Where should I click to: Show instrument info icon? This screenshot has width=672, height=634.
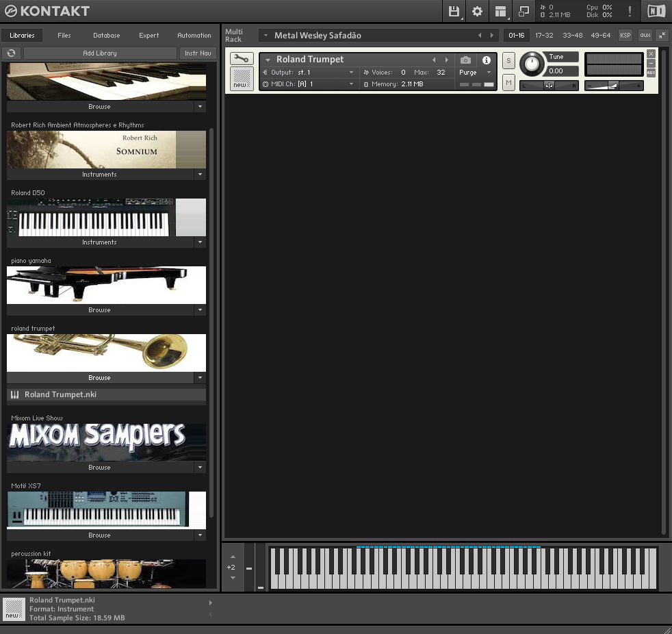pos(486,60)
